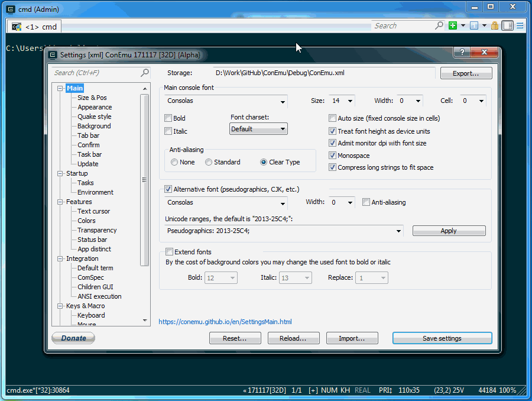The height and width of the screenshot is (401, 532).
Task: Open the ConEmu hamburger system menu
Action: 520,26
